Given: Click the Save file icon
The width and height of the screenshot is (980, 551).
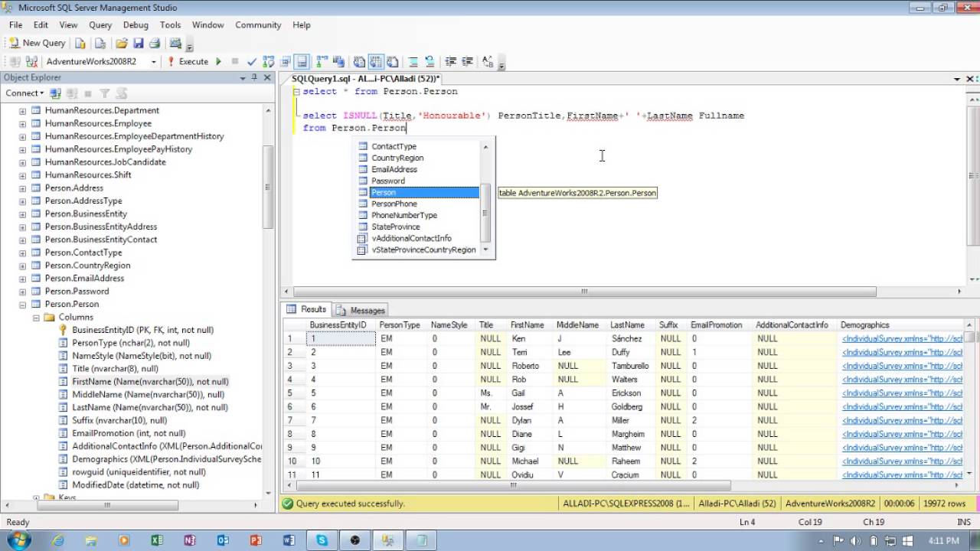Looking at the screenshot, I should (x=139, y=44).
